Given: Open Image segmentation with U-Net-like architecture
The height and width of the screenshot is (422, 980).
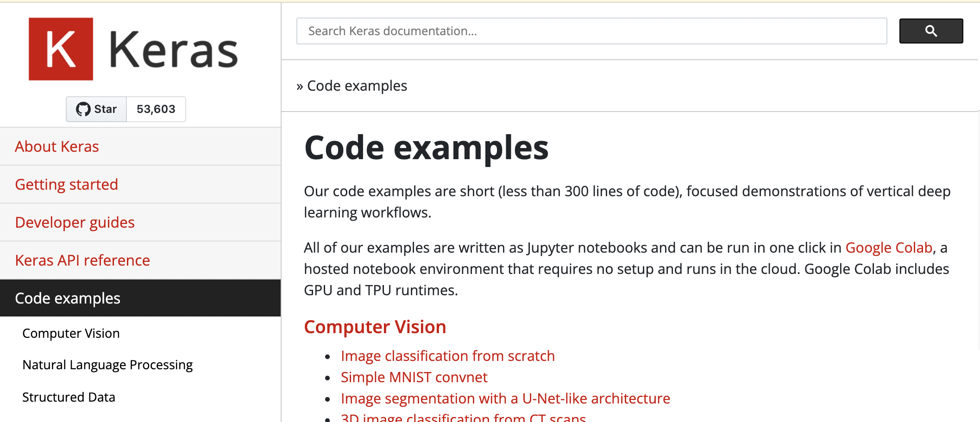Looking at the screenshot, I should (x=505, y=399).
